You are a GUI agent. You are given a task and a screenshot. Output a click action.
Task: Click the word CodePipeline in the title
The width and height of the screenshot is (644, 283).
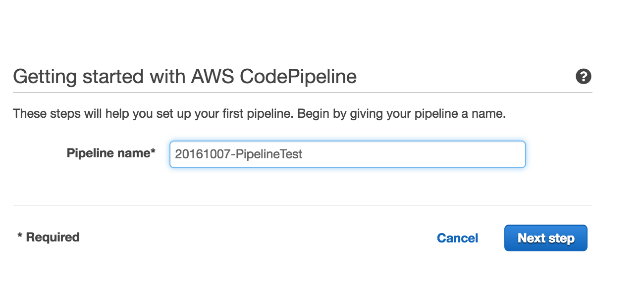click(x=298, y=77)
